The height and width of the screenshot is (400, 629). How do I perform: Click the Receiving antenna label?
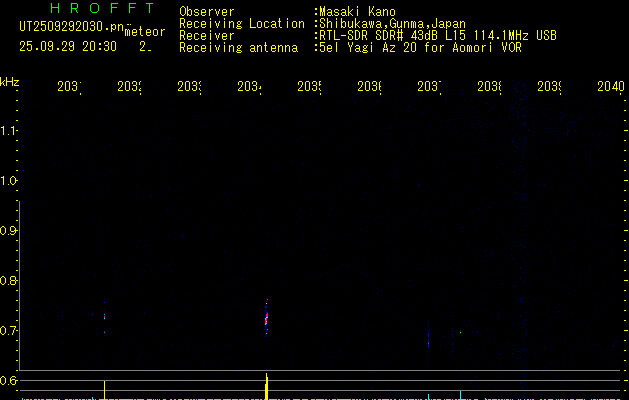coord(238,48)
